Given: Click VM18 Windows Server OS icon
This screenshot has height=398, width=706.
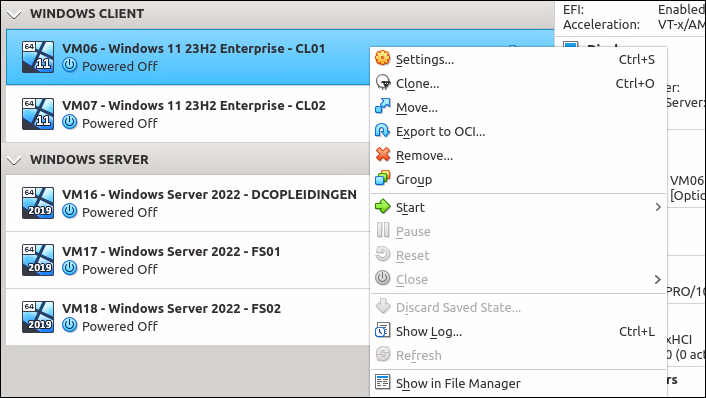Looking at the screenshot, I should coord(38,317).
